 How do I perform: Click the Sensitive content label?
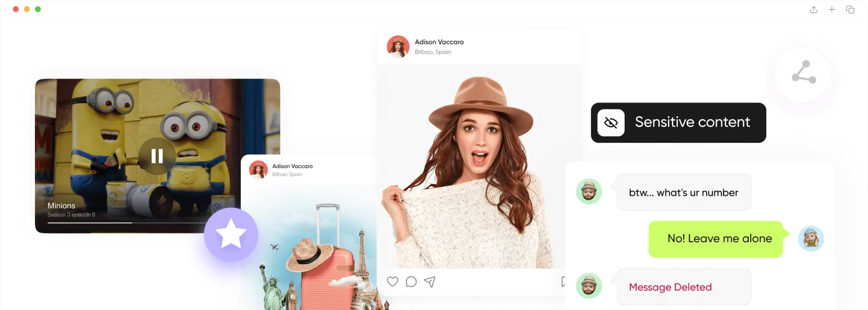tap(692, 122)
